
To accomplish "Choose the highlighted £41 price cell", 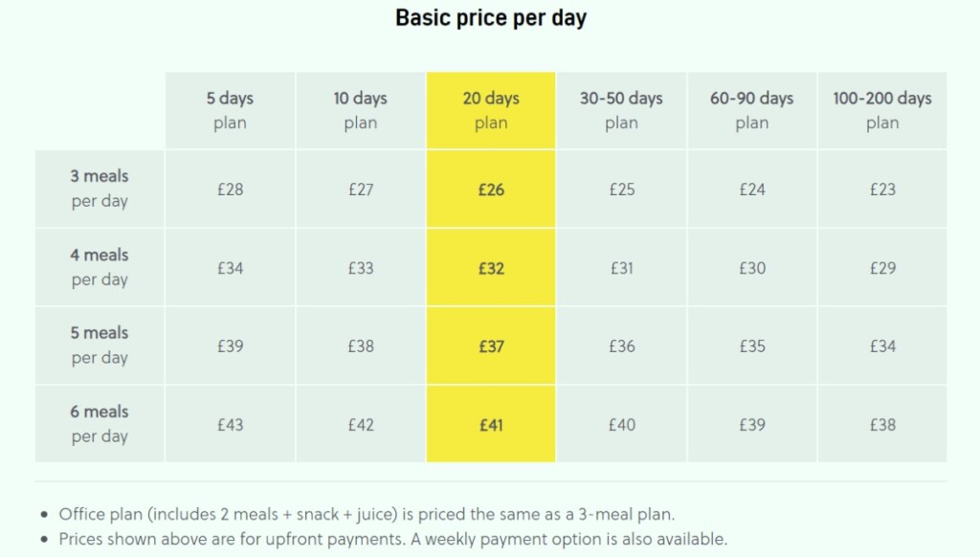I will coord(491,425).
